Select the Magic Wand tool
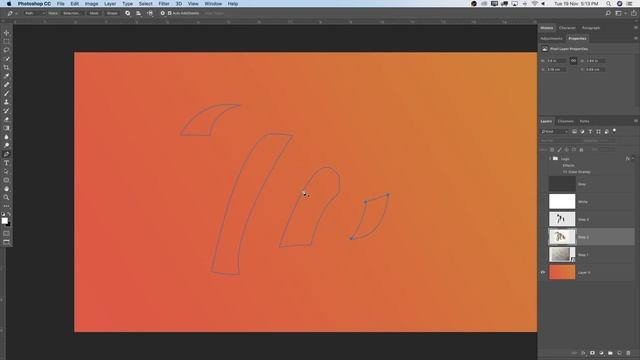Image resolution: width=640 pixels, height=360 pixels. pyautogui.click(x=6, y=59)
